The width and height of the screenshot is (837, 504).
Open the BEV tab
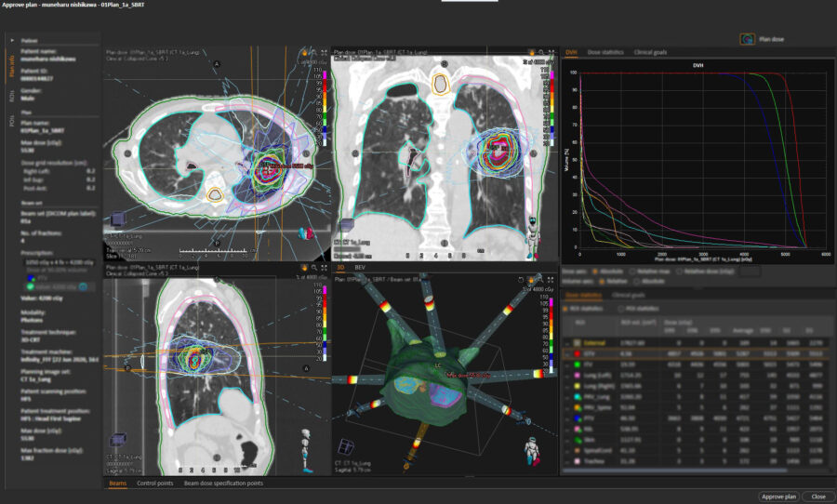[360, 267]
